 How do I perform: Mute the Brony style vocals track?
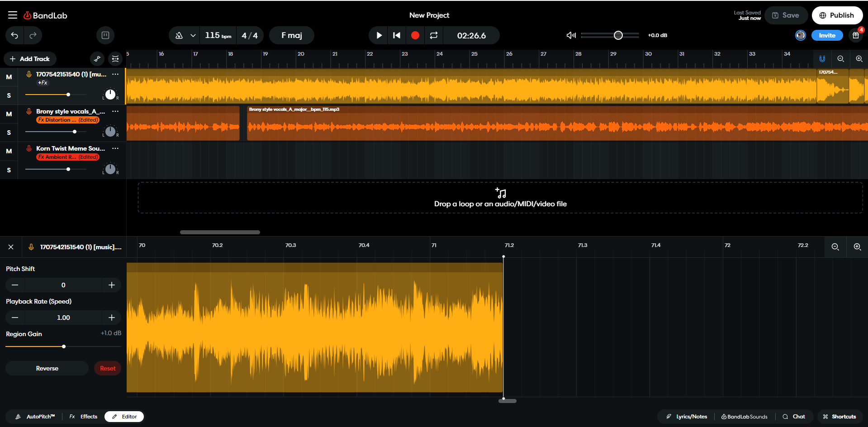click(9, 114)
